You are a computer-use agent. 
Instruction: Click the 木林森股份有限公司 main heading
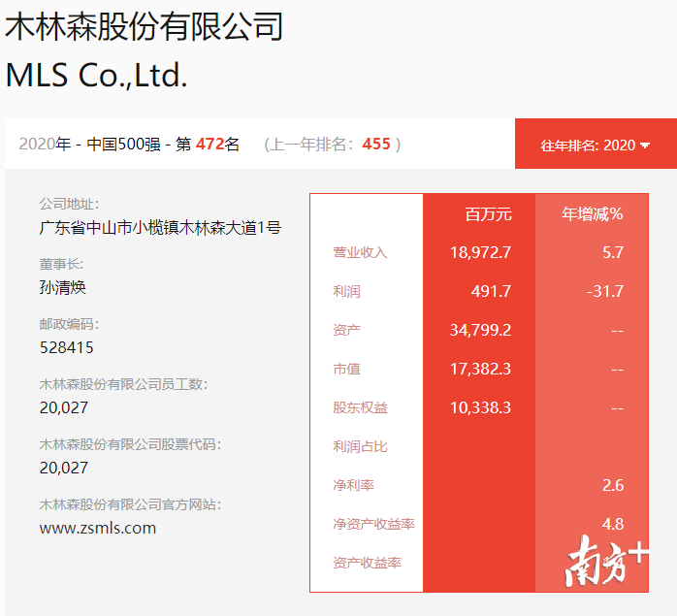coord(144,26)
